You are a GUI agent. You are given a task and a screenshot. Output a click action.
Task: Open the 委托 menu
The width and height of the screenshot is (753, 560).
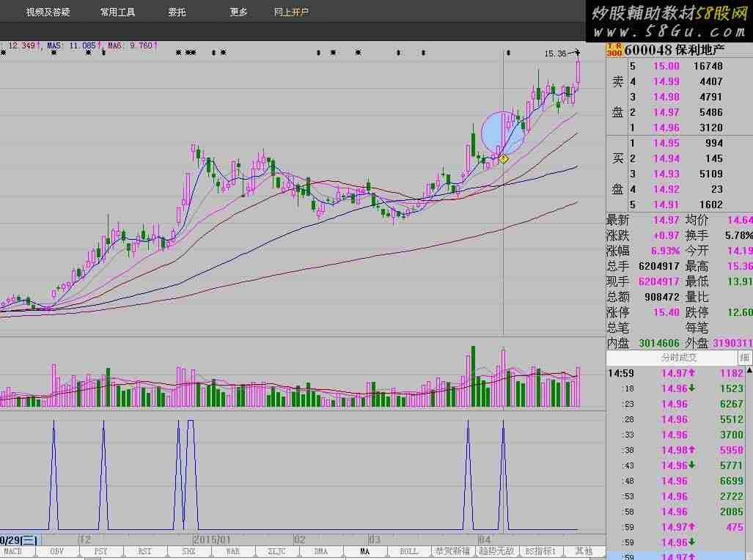(x=177, y=12)
